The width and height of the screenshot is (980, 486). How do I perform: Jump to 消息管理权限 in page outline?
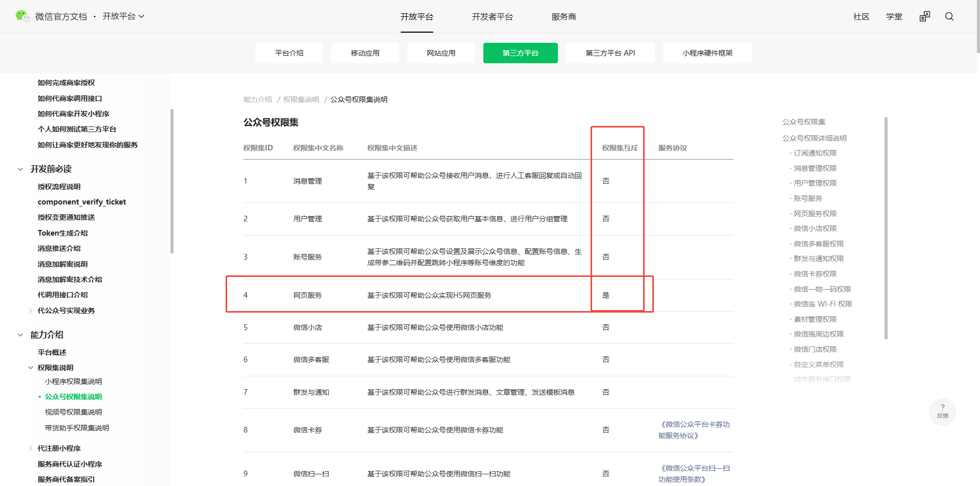click(x=815, y=168)
